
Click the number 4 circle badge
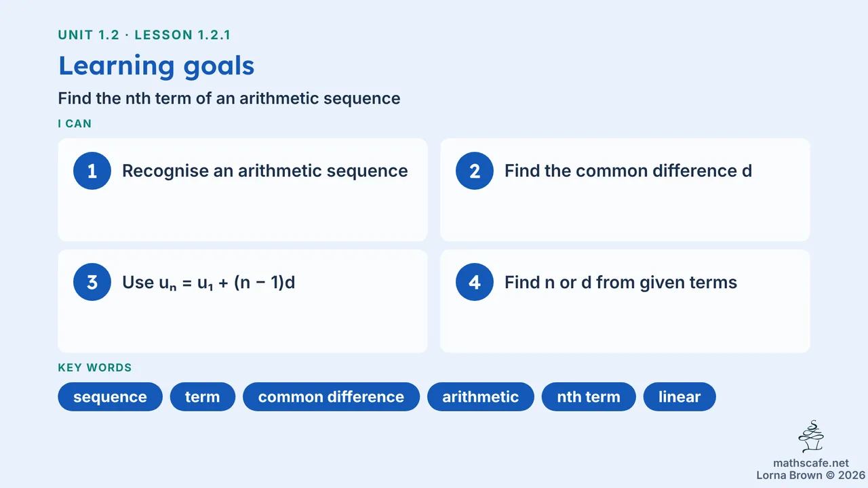tap(475, 282)
